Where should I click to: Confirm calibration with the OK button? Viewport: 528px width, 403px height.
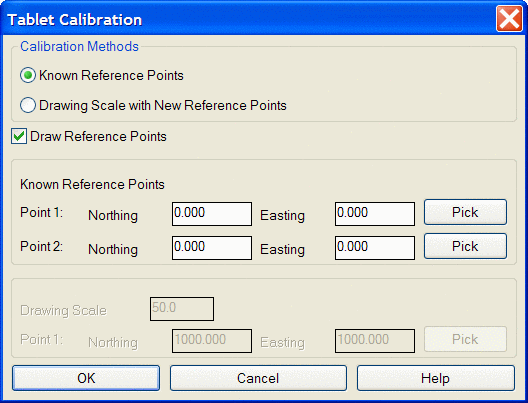point(86,378)
